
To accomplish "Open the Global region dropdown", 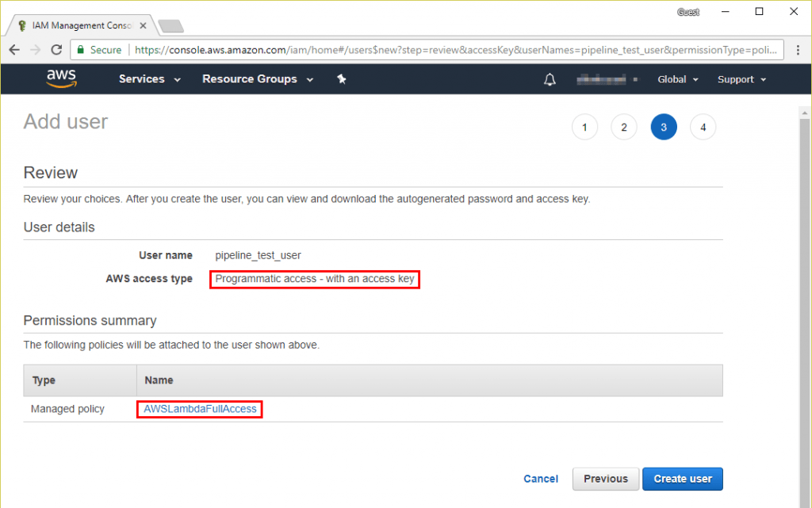I will click(677, 79).
